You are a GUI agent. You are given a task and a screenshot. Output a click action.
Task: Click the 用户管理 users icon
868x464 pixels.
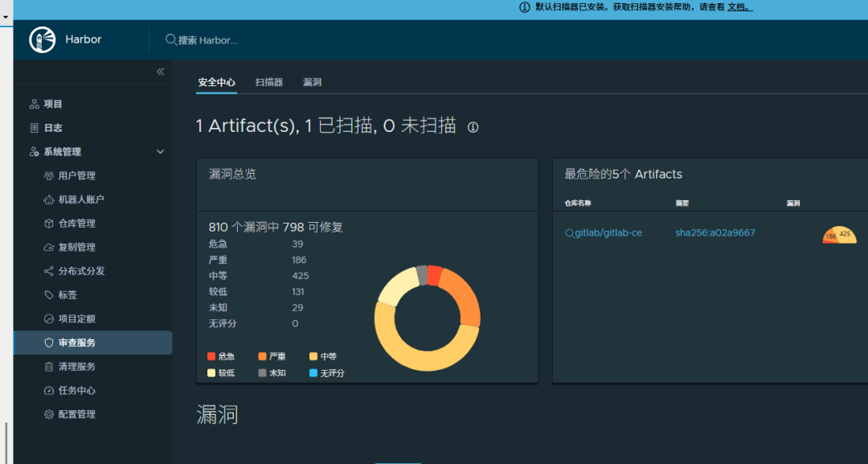49,175
